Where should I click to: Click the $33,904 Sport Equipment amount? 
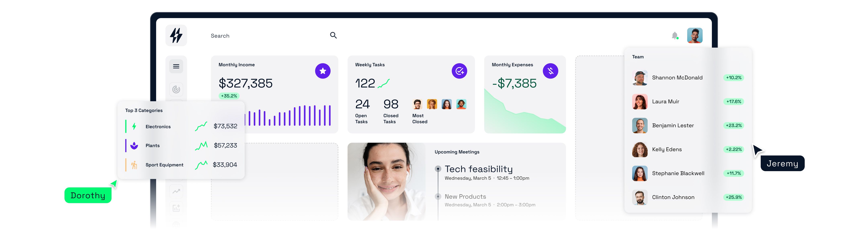(225, 165)
